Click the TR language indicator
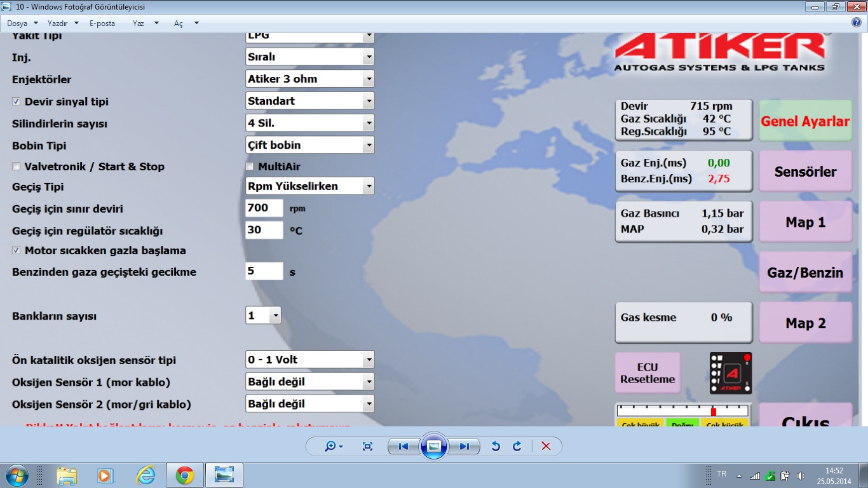This screenshot has width=868, height=488. click(x=721, y=474)
